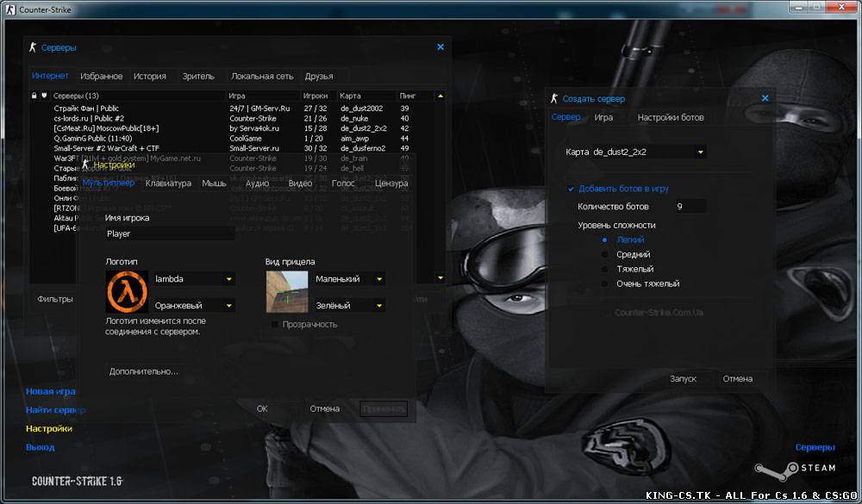Open the Цензура settings tab

click(x=391, y=184)
